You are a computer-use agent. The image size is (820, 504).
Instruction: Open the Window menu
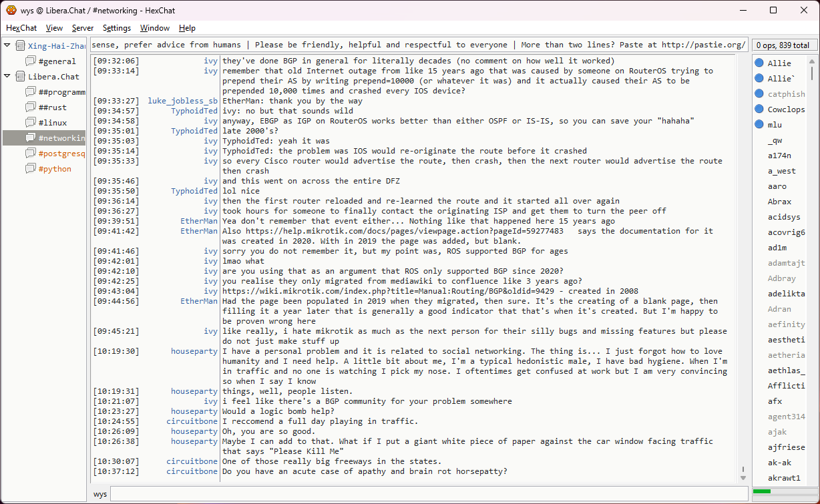(155, 28)
